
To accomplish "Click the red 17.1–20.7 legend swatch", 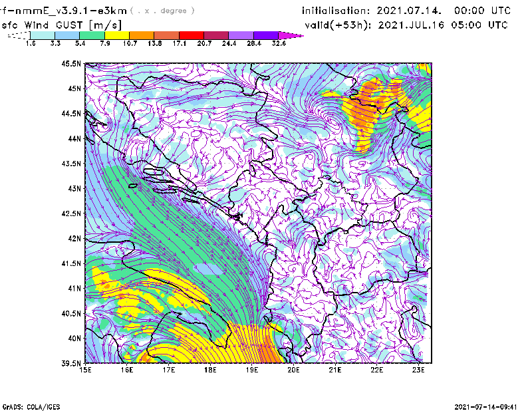I will [192, 35].
